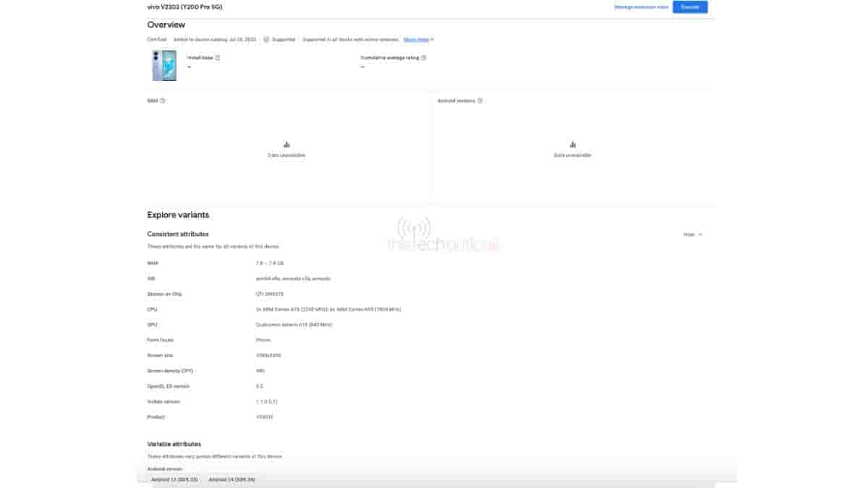This screenshot has width=868, height=488.
Task: Expand the Show more link in Overview
Action: [418, 40]
